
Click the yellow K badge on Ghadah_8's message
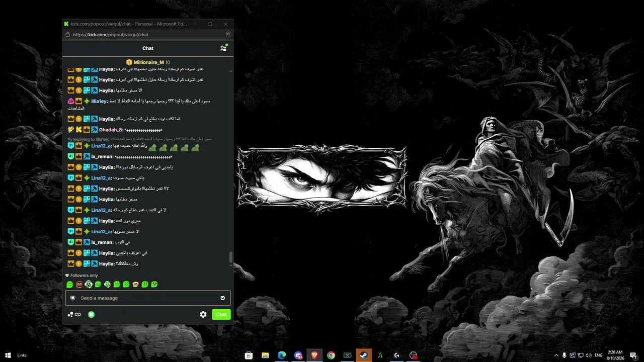79,130
